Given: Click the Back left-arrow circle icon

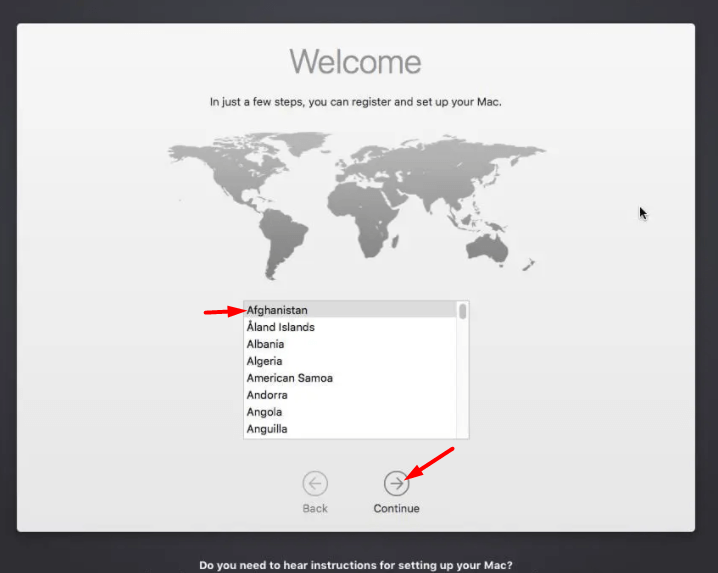Looking at the screenshot, I should pos(315,484).
